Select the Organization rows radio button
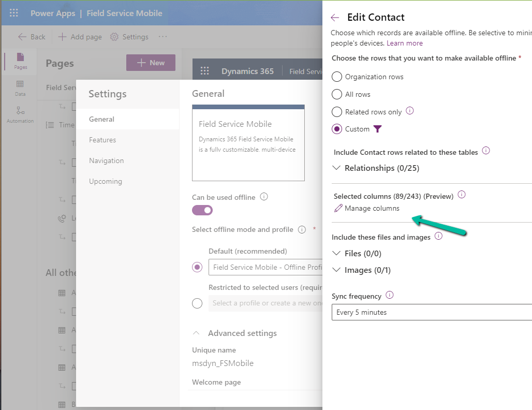532x410 pixels. [337, 77]
